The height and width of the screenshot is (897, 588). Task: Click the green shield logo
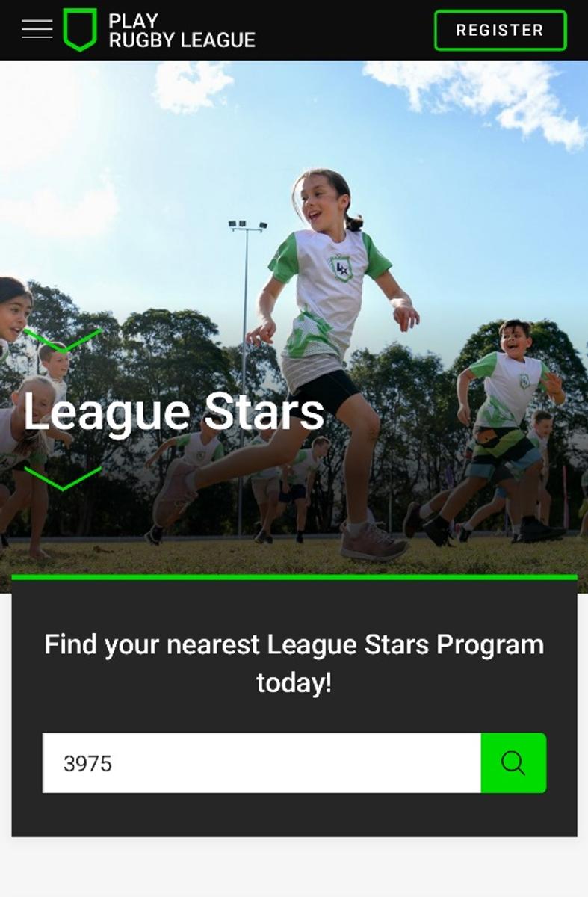[x=80, y=30]
